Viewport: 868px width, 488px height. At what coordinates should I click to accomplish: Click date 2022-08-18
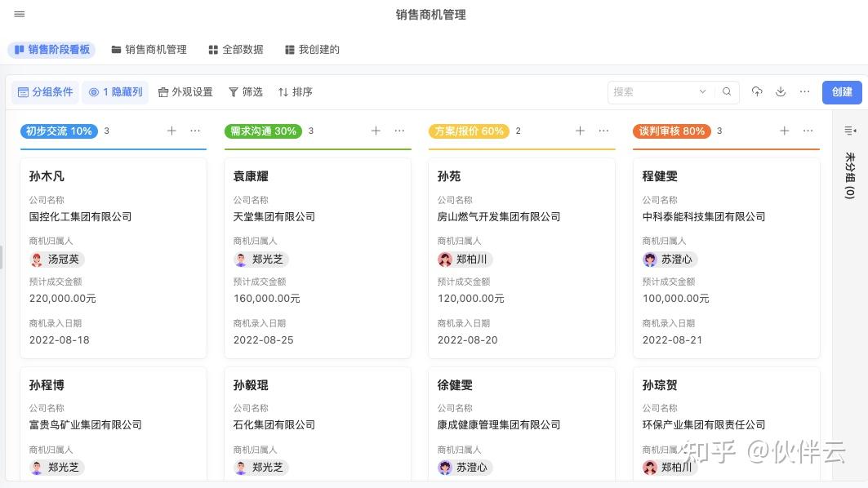[x=60, y=339]
